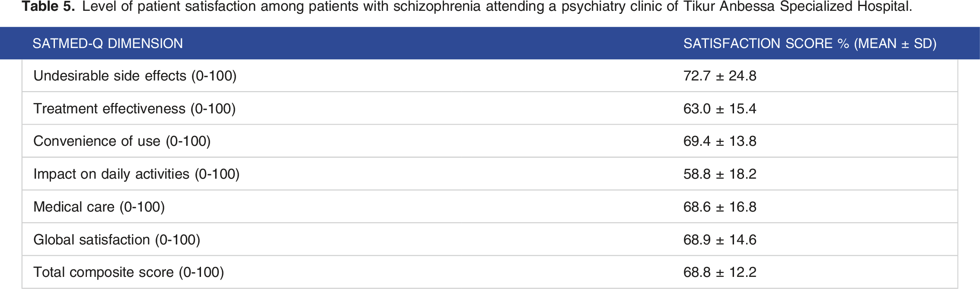Click the 69.4 ± 13.8 score value
Image resolution: width=980 pixels, height=289 pixels.
point(720,141)
